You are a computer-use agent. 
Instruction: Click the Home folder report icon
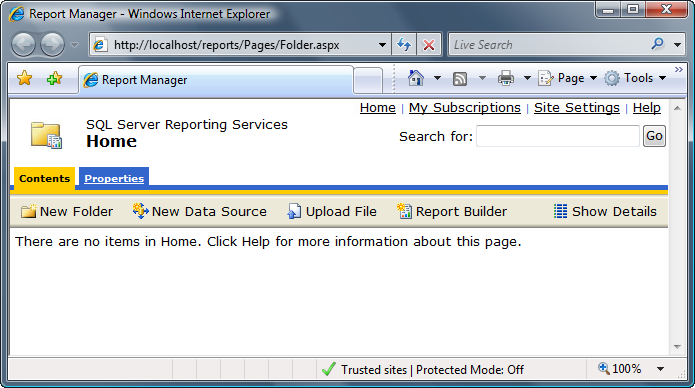tap(46, 135)
